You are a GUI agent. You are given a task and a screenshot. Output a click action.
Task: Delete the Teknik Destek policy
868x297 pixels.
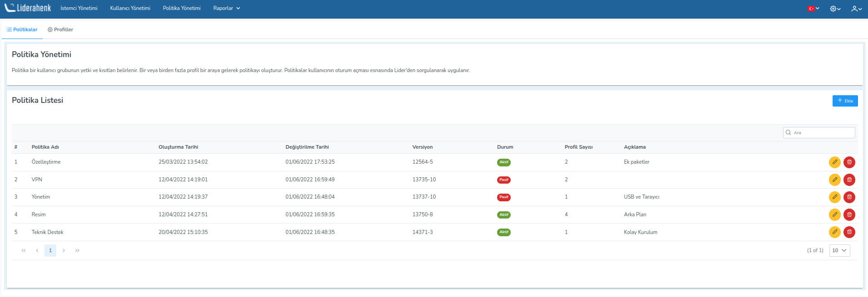pyautogui.click(x=849, y=232)
